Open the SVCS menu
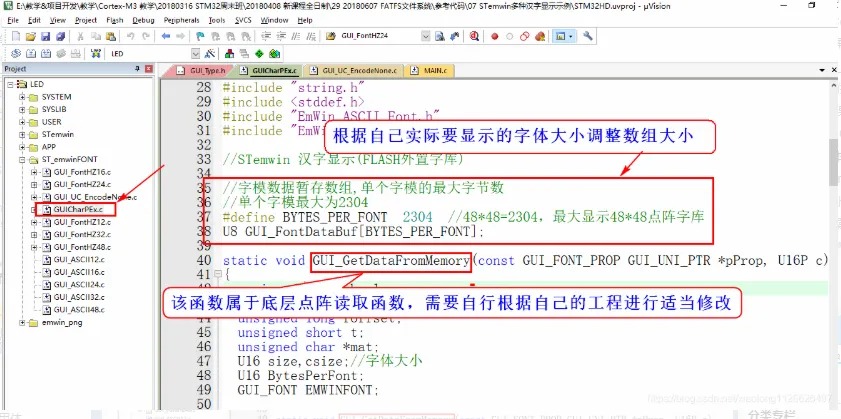This screenshot has height=419, width=841. [x=243, y=20]
